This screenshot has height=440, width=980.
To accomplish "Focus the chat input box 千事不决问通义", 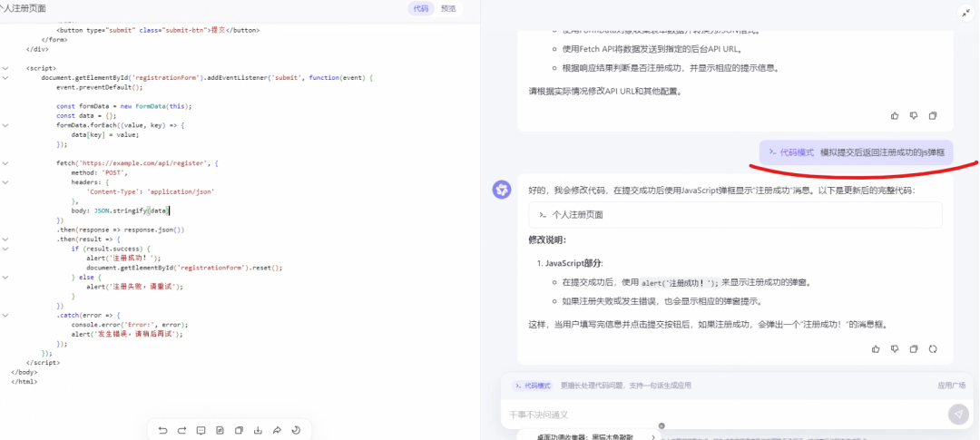I will (725, 415).
